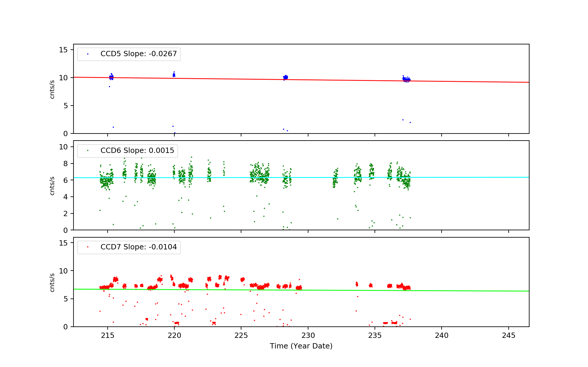
Task: Click the 220 x-axis tick label
Action: click(x=174, y=336)
